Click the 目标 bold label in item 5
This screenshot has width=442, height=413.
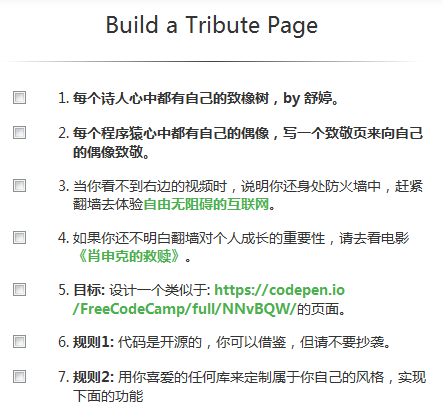point(89,290)
